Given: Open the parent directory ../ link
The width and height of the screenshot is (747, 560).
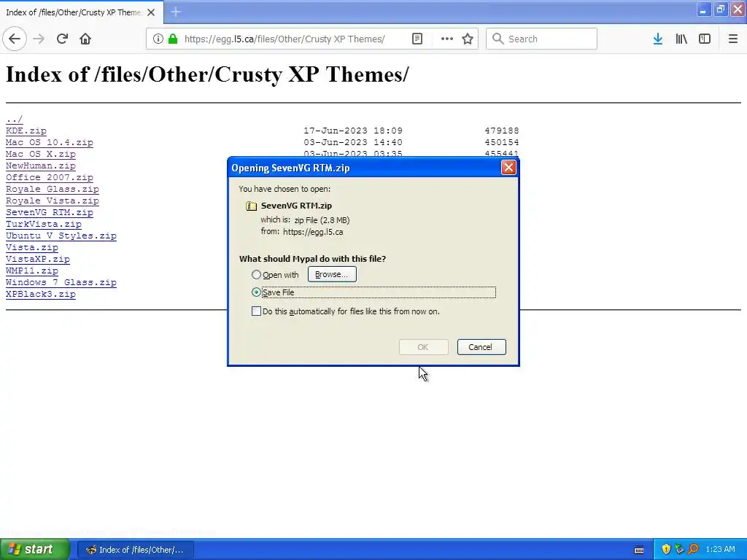Looking at the screenshot, I should [15, 119].
